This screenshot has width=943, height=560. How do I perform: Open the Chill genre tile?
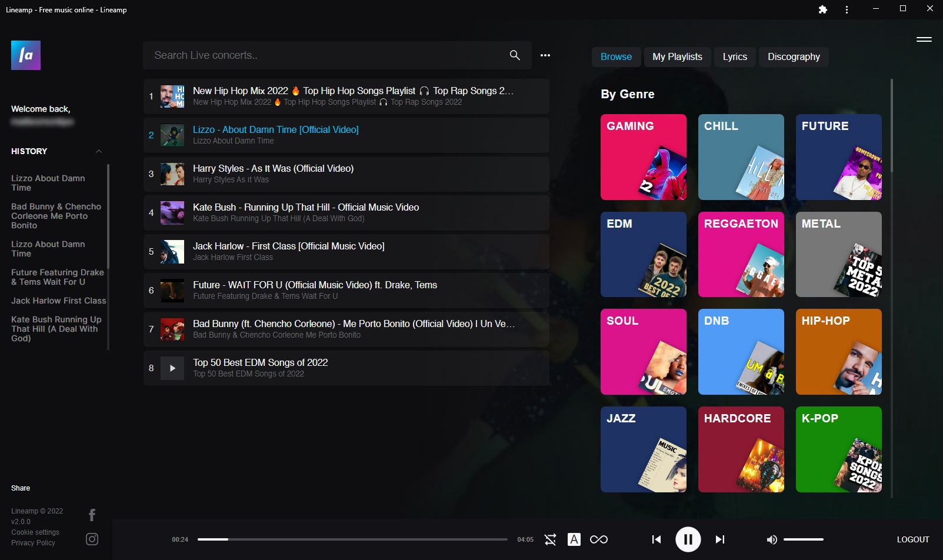pos(741,157)
